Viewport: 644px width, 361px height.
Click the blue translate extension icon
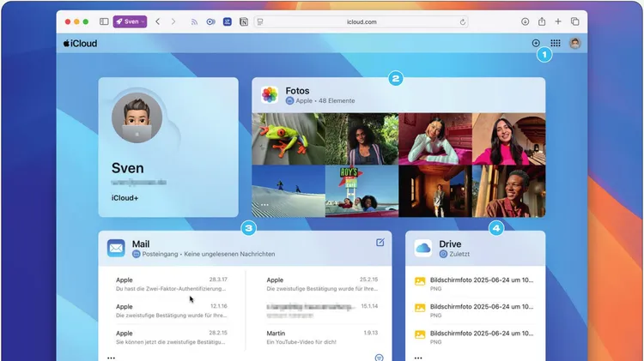(228, 21)
